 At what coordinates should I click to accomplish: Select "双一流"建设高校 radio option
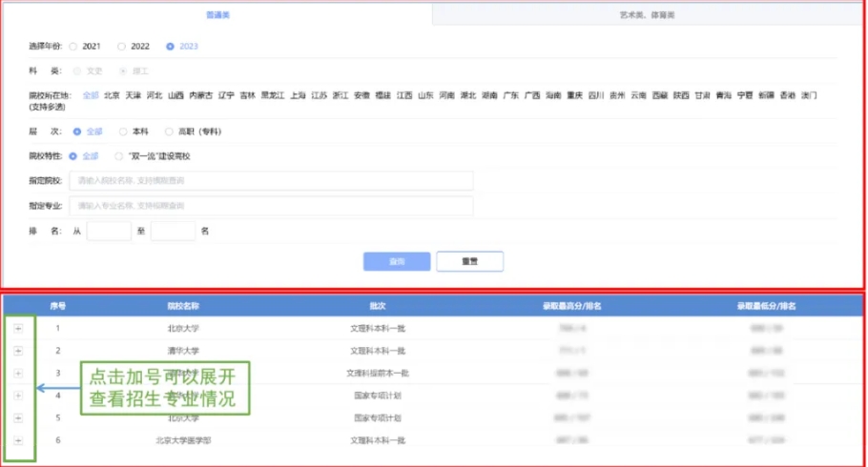point(118,156)
